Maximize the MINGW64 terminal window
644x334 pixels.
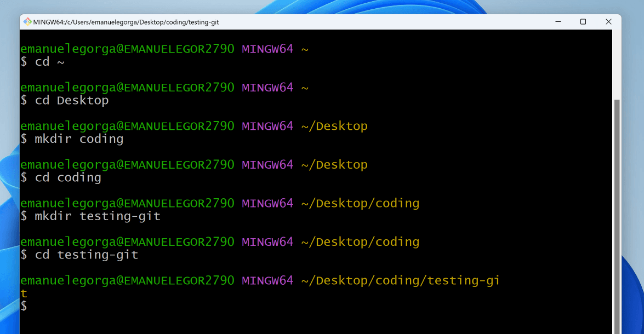click(x=583, y=22)
